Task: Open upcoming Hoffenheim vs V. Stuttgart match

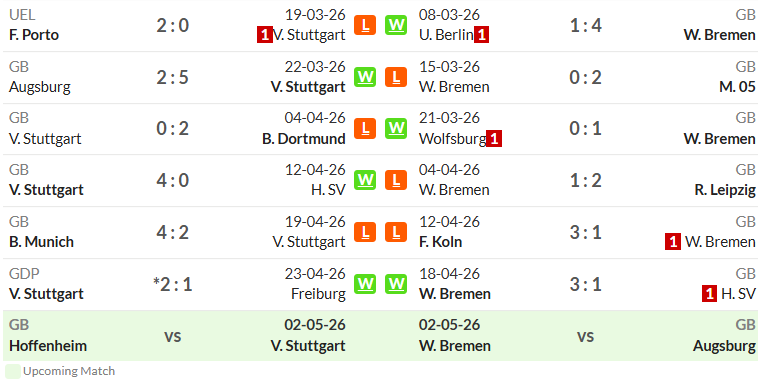Action: (x=177, y=336)
